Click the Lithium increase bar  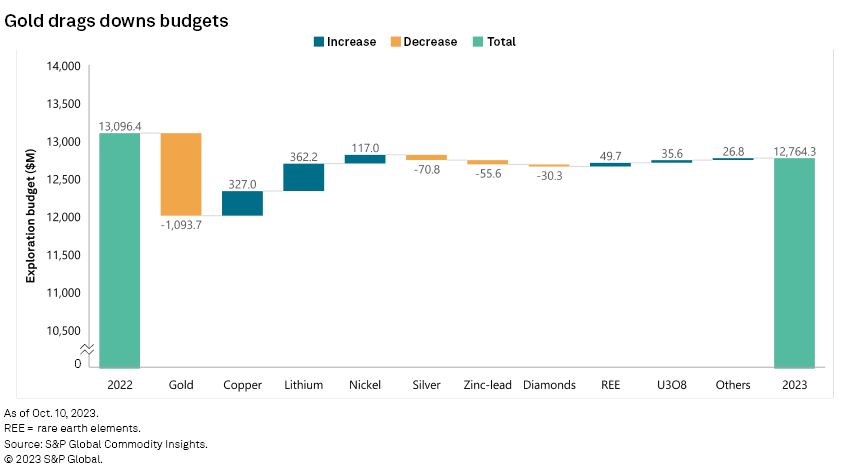[x=303, y=177]
